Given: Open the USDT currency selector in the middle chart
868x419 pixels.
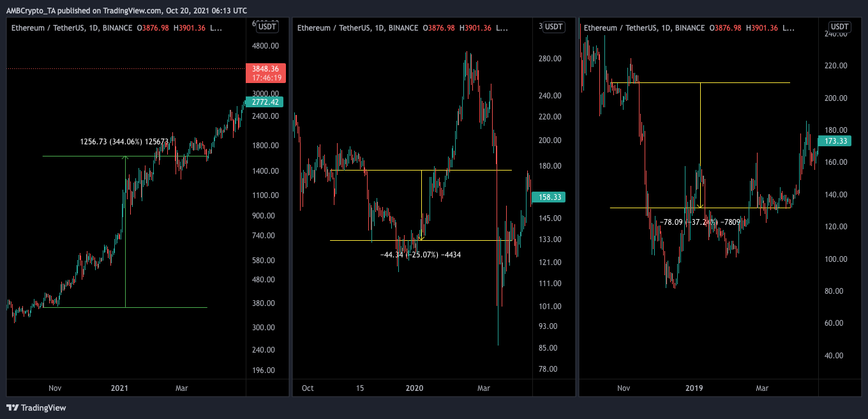Looking at the screenshot, I should coord(553,26).
